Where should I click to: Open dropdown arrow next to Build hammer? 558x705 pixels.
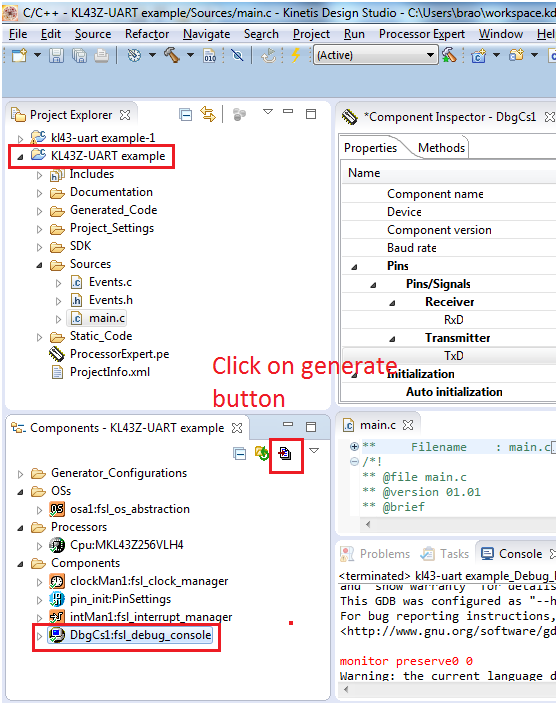click(x=191, y=55)
